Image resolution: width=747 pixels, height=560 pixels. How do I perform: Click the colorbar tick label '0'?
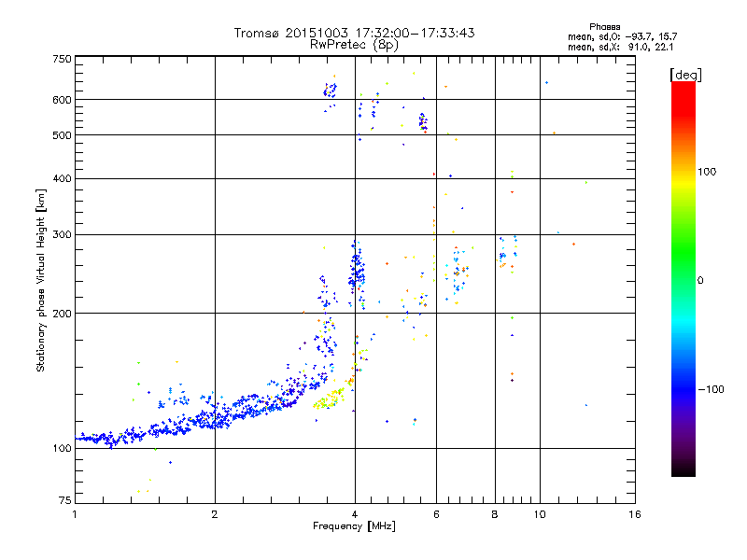coord(700,281)
